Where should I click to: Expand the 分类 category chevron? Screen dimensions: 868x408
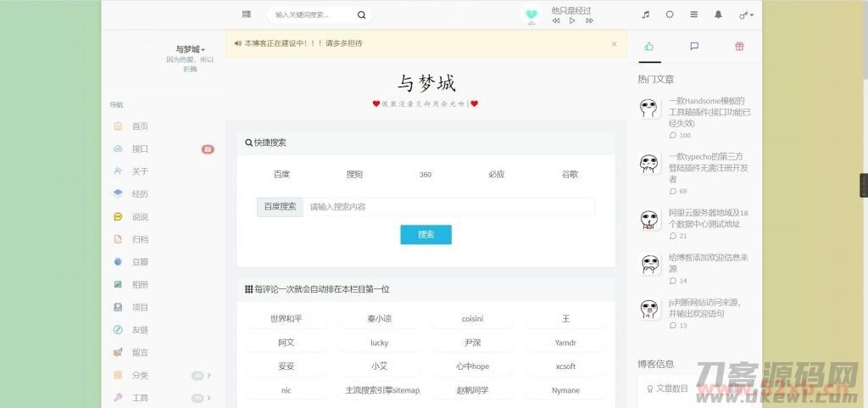(209, 375)
